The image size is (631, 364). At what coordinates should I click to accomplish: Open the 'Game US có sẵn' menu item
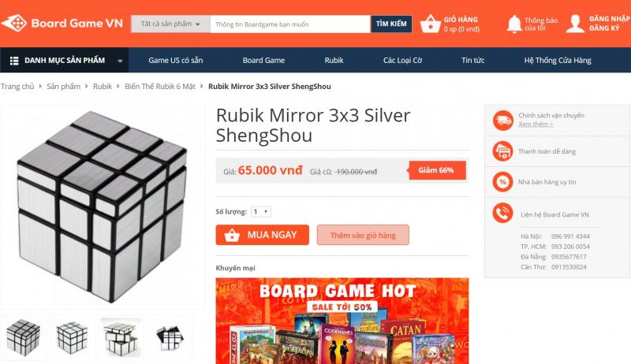point(175,60)
